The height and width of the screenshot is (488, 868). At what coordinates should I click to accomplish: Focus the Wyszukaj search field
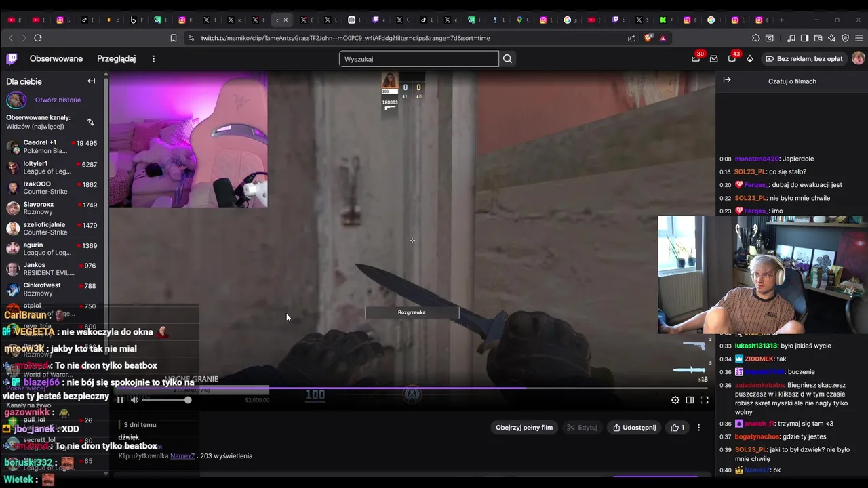418,59
